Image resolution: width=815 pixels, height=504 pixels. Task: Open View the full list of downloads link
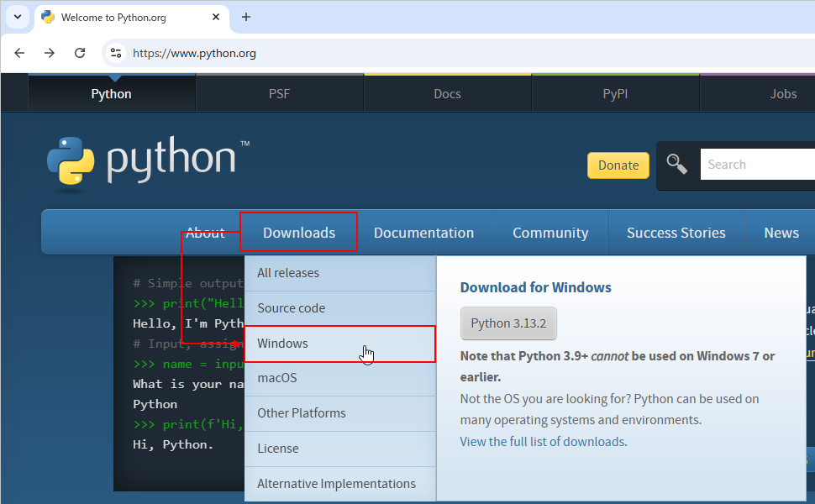click(543, 442)
